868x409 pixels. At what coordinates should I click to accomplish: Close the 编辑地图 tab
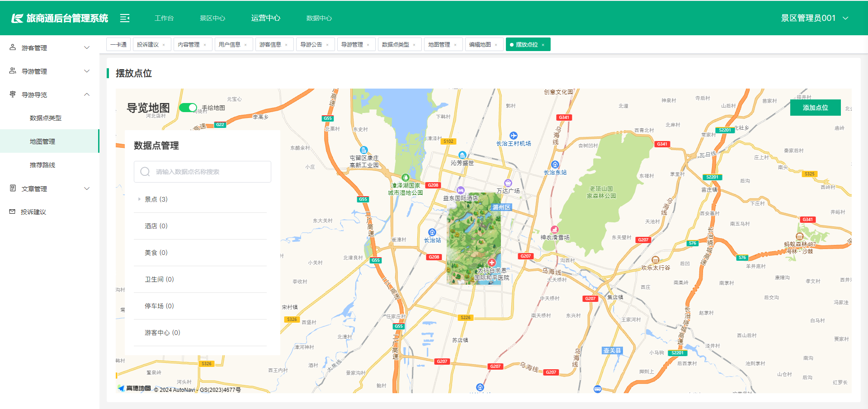(x=496, y=45)
